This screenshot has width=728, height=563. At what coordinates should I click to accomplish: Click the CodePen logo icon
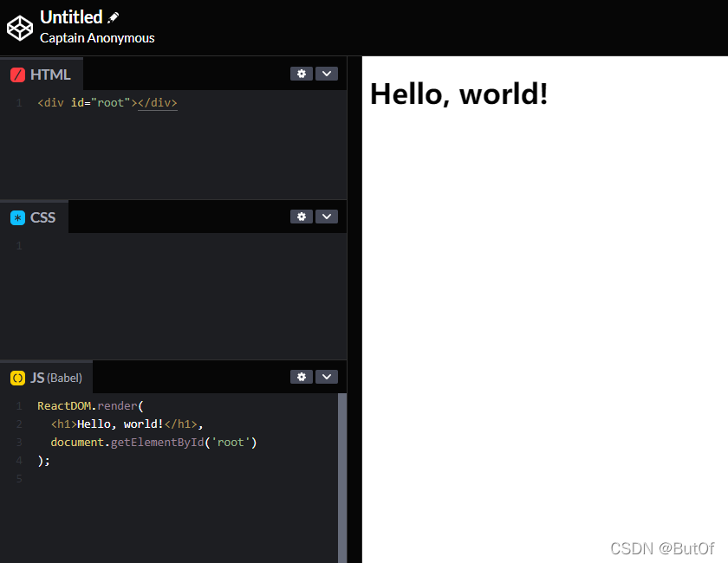click(x=19, y=29)
